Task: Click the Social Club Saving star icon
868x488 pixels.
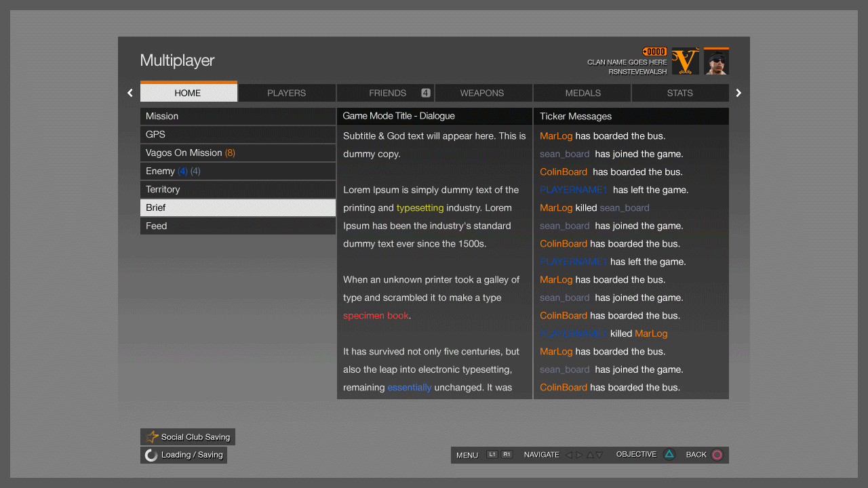Action: (x=153, y=437)
